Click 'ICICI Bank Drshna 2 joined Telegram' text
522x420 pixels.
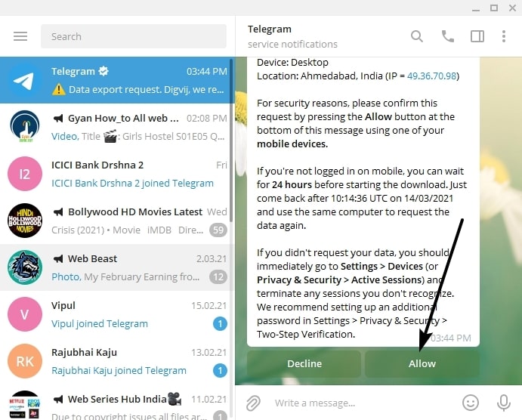[132, 184]
